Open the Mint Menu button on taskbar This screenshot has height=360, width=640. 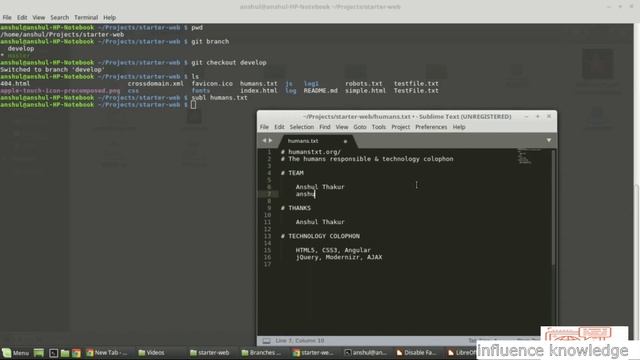(x=16, y=353)
